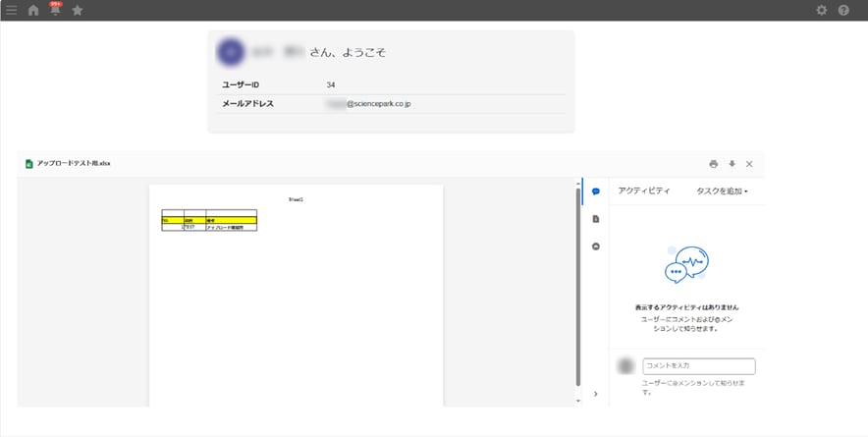Click the アクティビティ panel heading

point(644,191)
